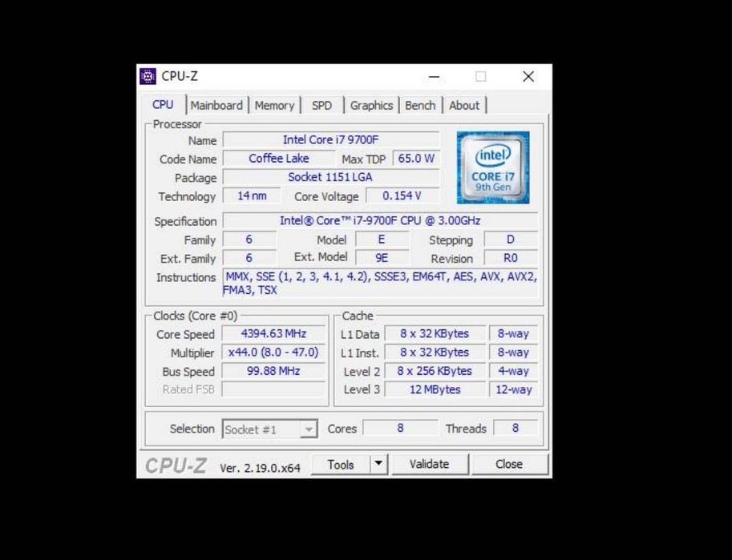Open the About tab

(464, 106)
